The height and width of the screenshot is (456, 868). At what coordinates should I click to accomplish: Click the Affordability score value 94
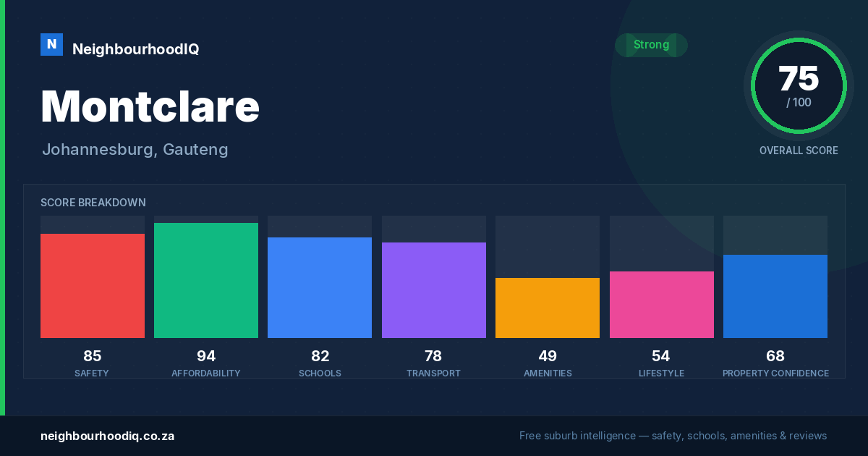[x=206, y=356]
